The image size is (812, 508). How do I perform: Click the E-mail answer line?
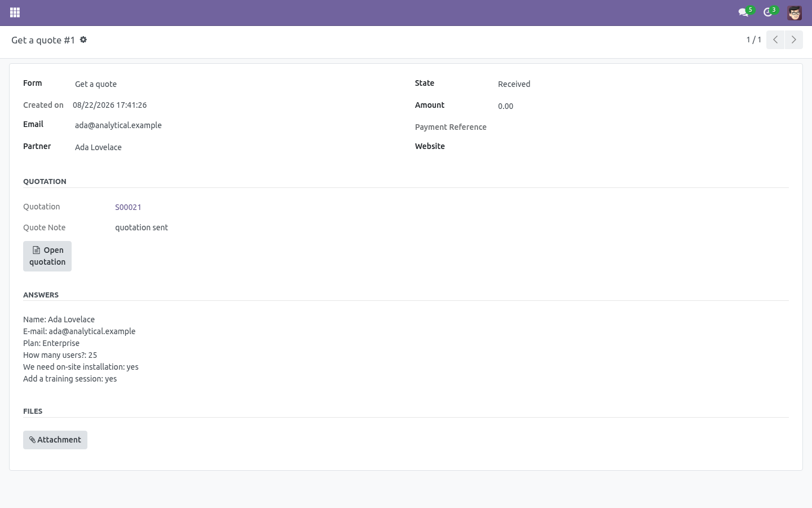(80, 331)
